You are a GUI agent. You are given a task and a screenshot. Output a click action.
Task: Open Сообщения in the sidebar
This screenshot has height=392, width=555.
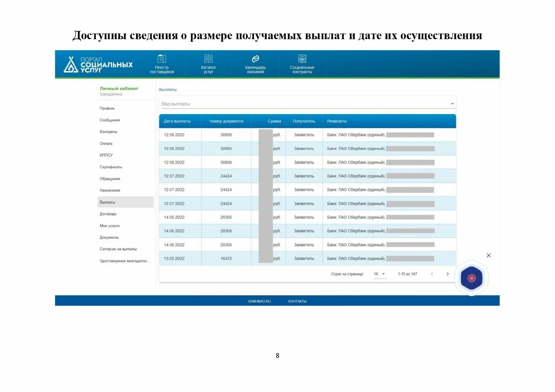110,120
